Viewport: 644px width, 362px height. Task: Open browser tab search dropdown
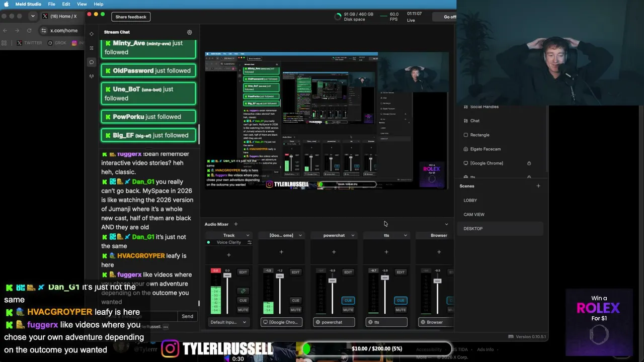tap(33, 16)
